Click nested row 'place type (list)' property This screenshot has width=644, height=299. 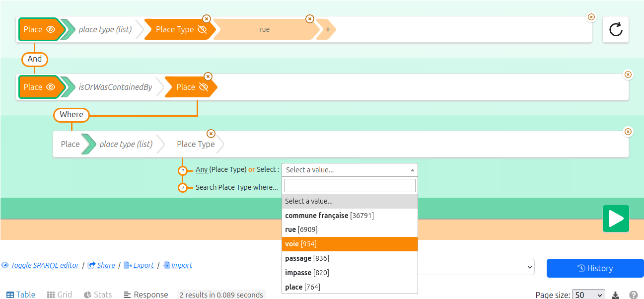click(x=126, y=144)
